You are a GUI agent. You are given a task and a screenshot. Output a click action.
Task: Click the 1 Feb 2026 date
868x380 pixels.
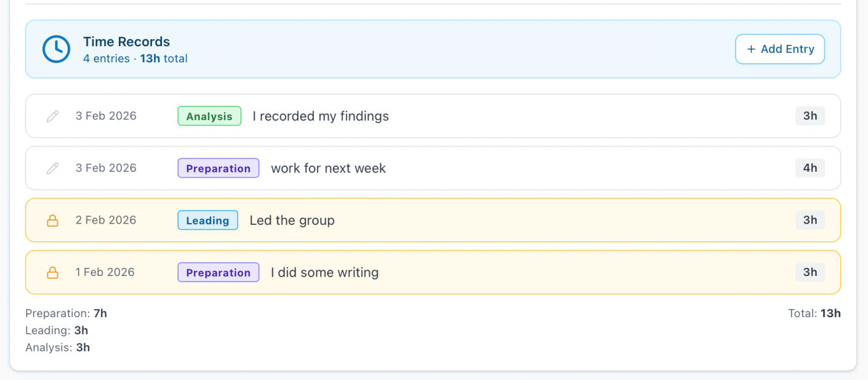pyautogui.click(x=105, y=272)
